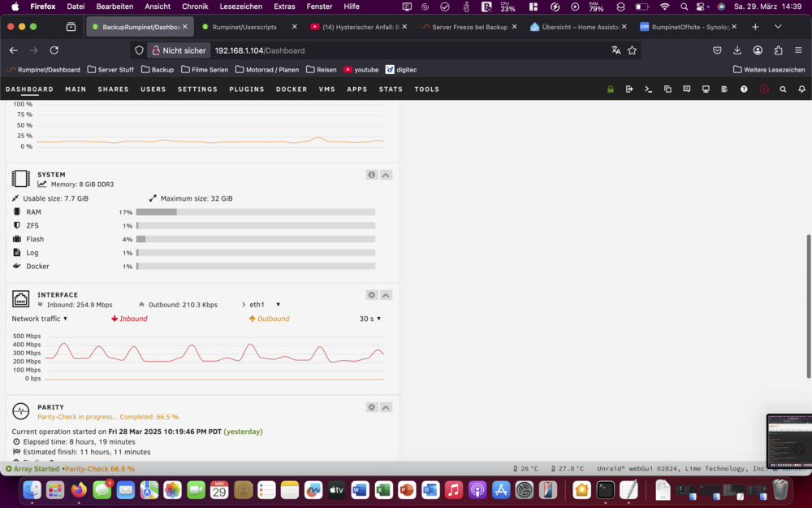Image resolution: width=812 pixels, height=508 pixels.
Task: Collapse the Interface panel
Action: click(x=386, y=295)
